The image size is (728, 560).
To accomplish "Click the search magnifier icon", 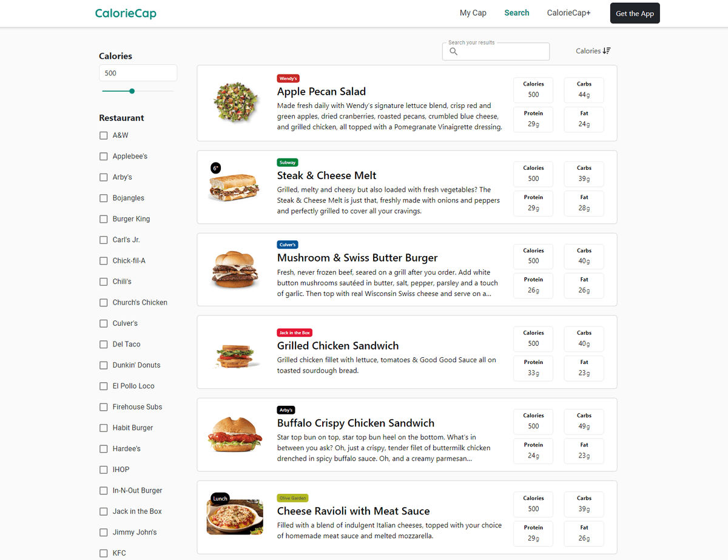I will point(453,52).
